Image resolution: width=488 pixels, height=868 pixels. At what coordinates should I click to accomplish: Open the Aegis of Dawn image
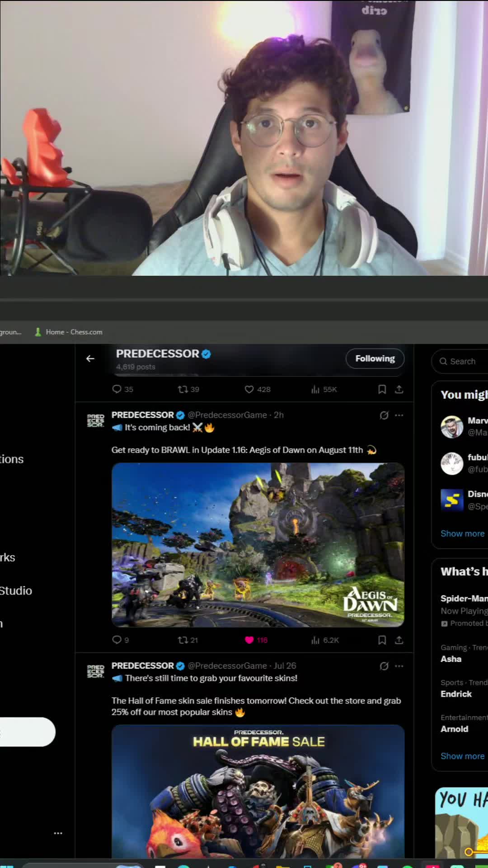click(x=258, y=545)
